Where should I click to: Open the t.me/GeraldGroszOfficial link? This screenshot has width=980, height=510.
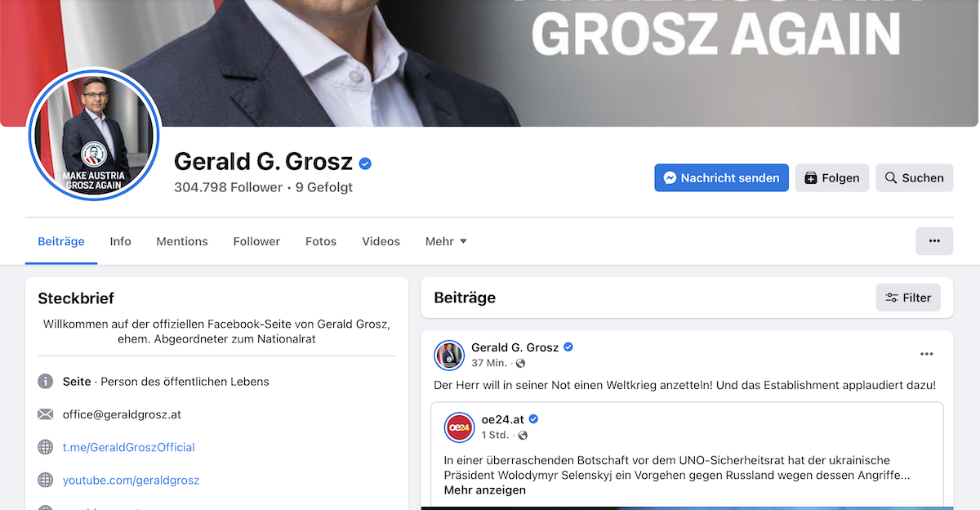[129, 447]
